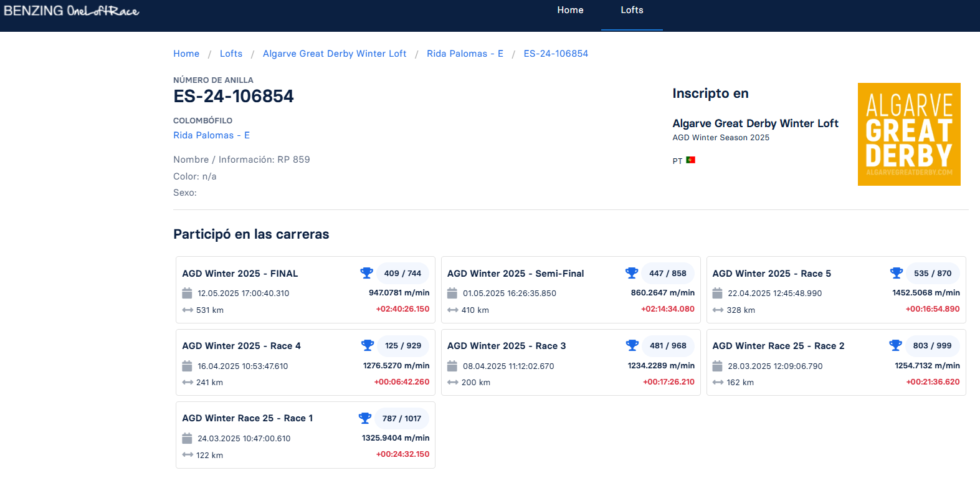Screen dimensions: 980x483
Task: Click the Portugal flag icon
Action: coord(690,160)
